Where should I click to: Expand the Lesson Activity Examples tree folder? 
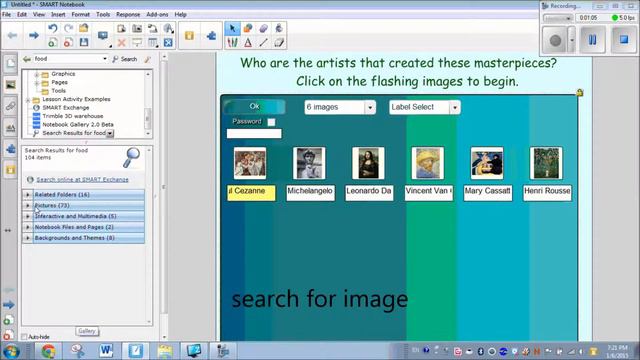(x=28, y=100)
